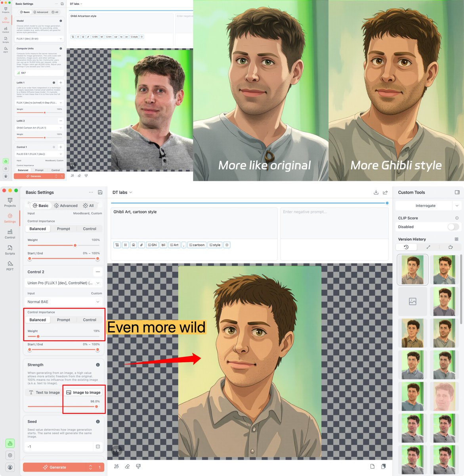Click the random seed icon beside -1
The width and height of the screenshot is (464, 476).
pos(98,447)
